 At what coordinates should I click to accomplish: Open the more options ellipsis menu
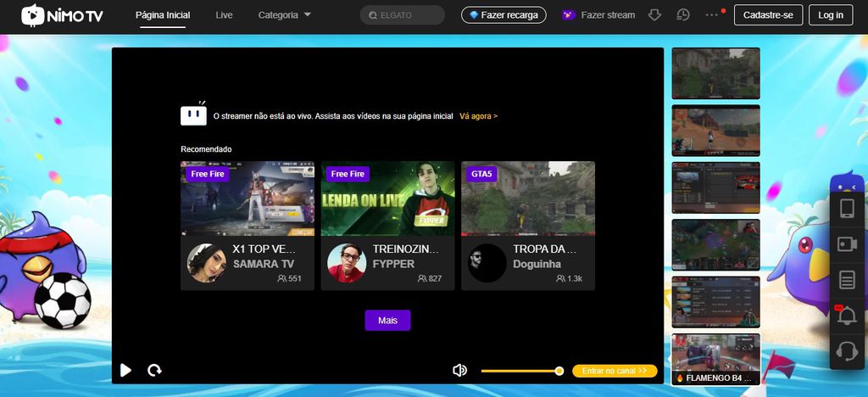pos(712,15)
